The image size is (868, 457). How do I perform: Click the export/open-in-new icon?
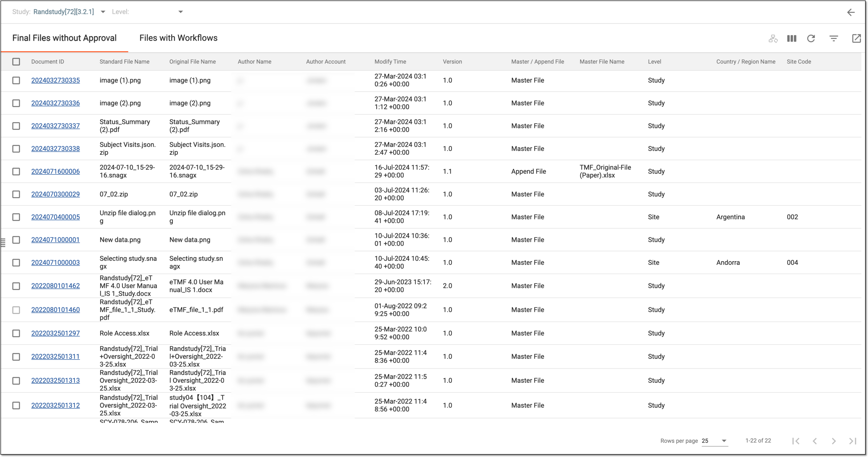856,39
